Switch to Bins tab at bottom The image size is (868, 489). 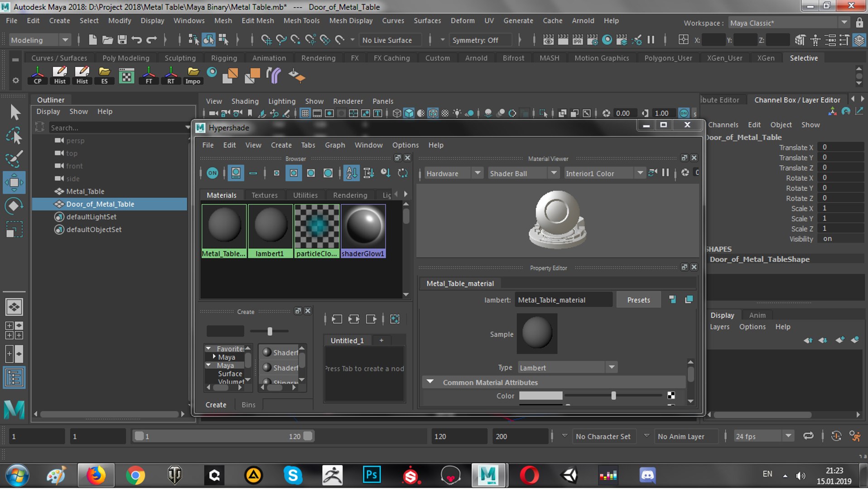248,405
